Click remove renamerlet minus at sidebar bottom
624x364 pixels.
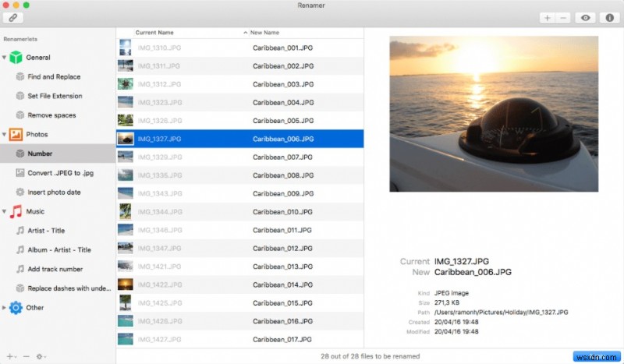(x=26, y=356)
